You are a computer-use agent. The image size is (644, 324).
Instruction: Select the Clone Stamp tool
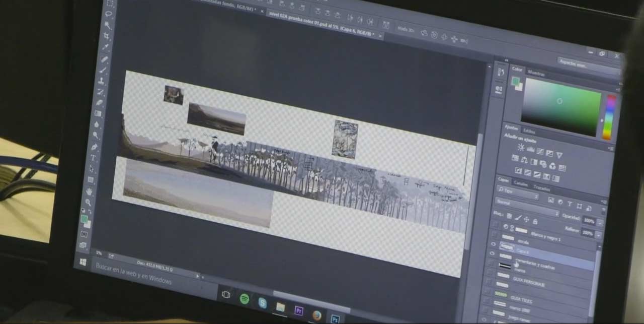tap(101, 81)
